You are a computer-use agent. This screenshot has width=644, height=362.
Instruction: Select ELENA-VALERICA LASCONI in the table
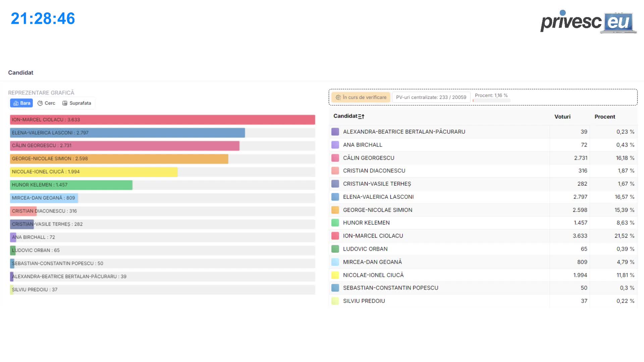click(x=378, y=197)
